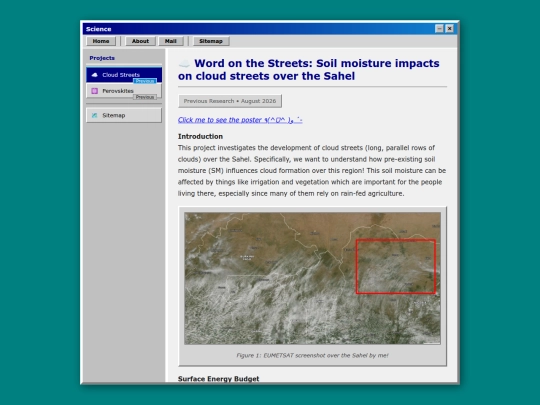Click the Science window title bar text

pos(98,29)
